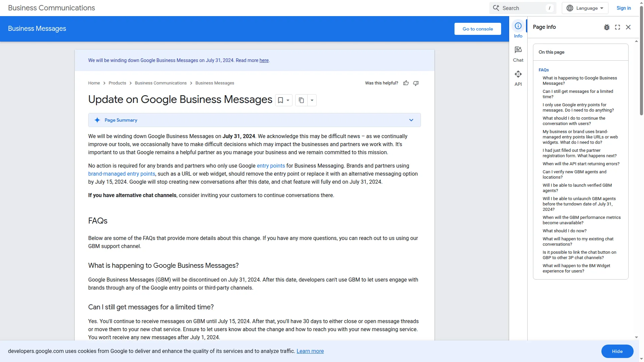Close the Page info panel
The image size is (644, 362).
tap(628, 27)
